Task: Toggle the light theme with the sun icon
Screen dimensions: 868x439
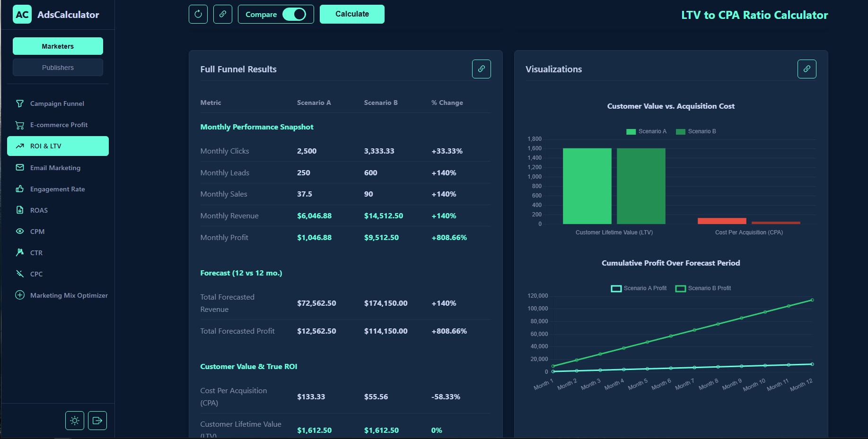Action: coord(74,420)
